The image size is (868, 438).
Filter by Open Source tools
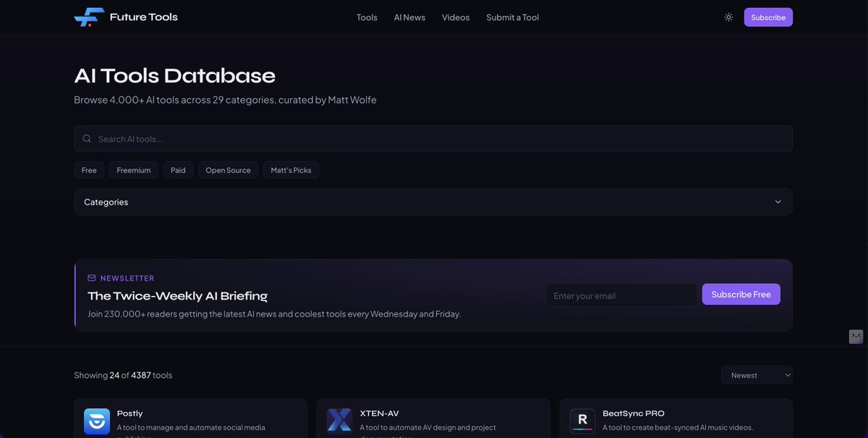pos(228,170)
